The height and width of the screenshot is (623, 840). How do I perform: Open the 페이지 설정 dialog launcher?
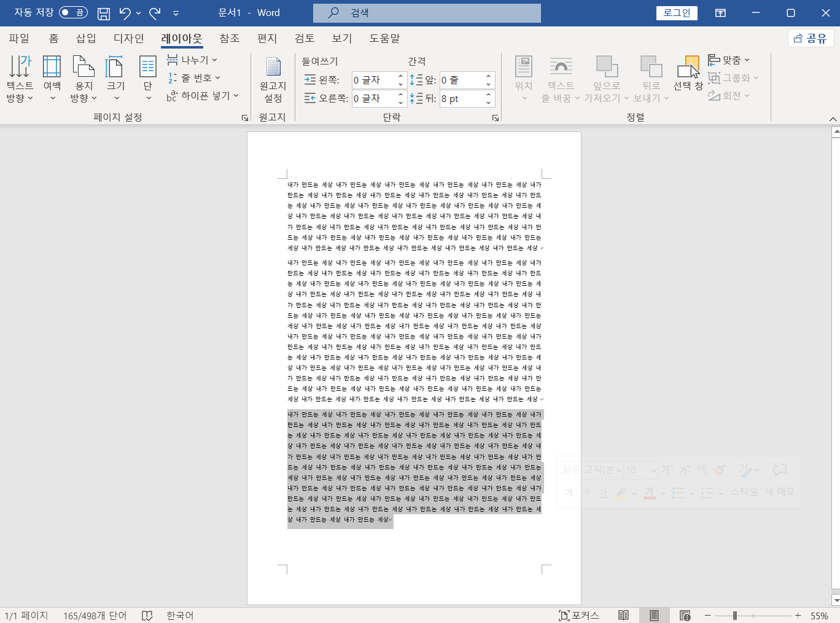tap(245, 117)
